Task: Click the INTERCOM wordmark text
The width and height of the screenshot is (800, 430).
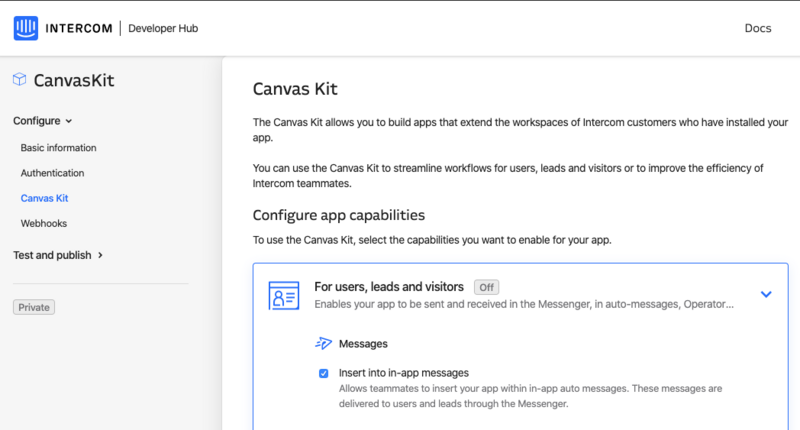Action: (83, 28)
